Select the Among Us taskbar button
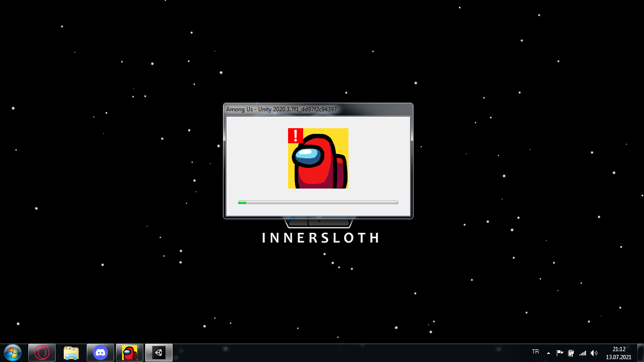Image resolution: width=644 pixels, height=362 pixels. [130, 353]
